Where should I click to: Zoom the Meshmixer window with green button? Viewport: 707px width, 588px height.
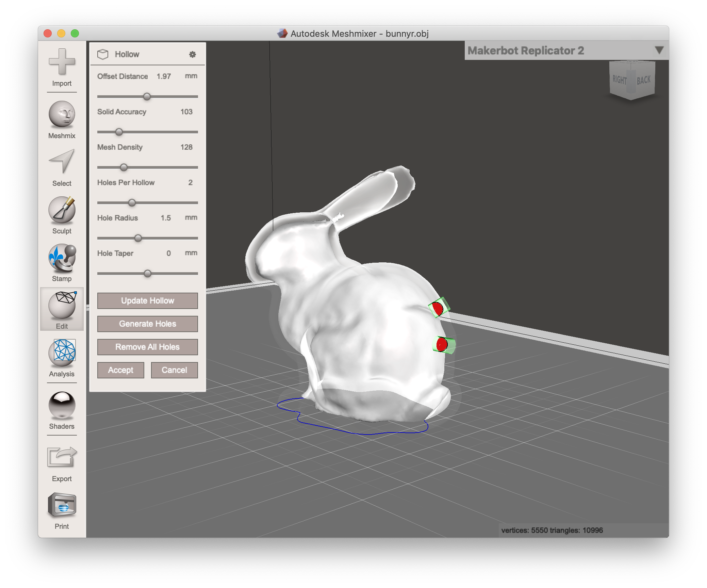point(75,33)
